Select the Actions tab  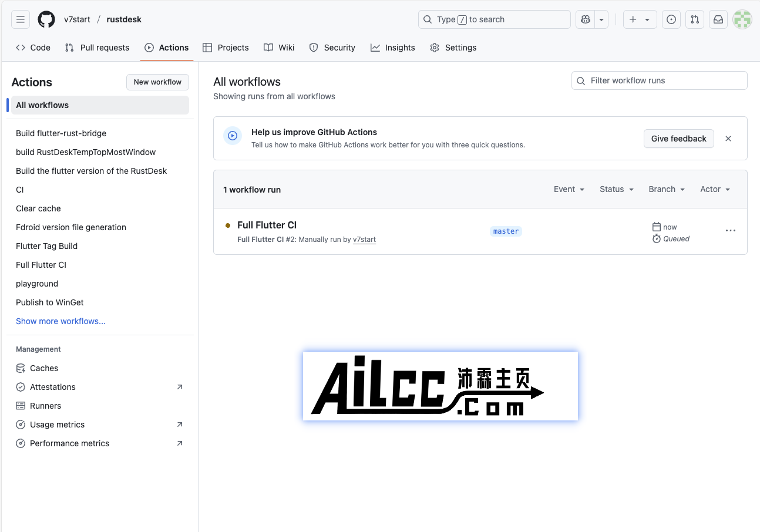pyautogui.click(x=167, y=48)
